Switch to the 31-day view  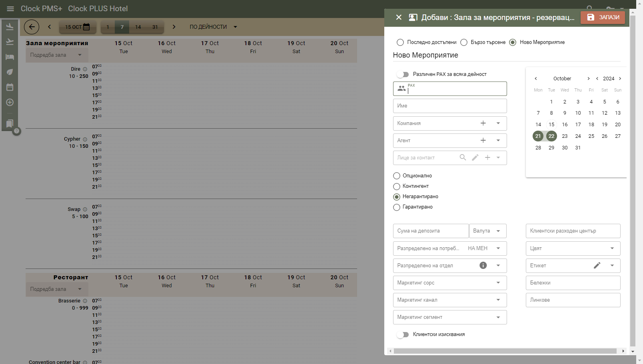tap(155, 27)
